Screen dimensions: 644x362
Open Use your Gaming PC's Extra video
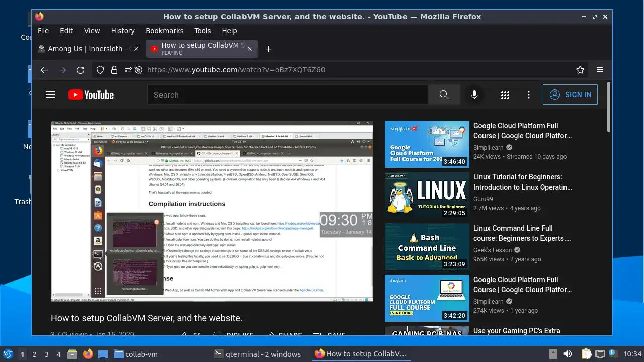[x=517, y=331]
